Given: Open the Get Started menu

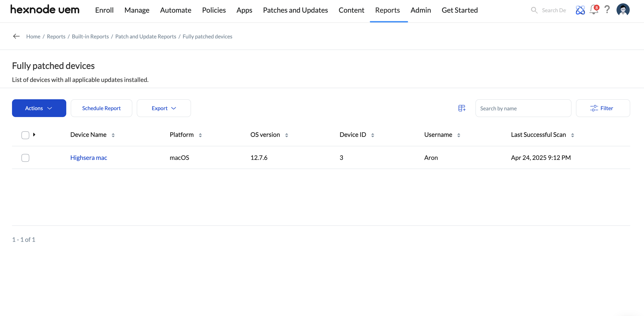Looking at the screenshot, I should point(459,10).
